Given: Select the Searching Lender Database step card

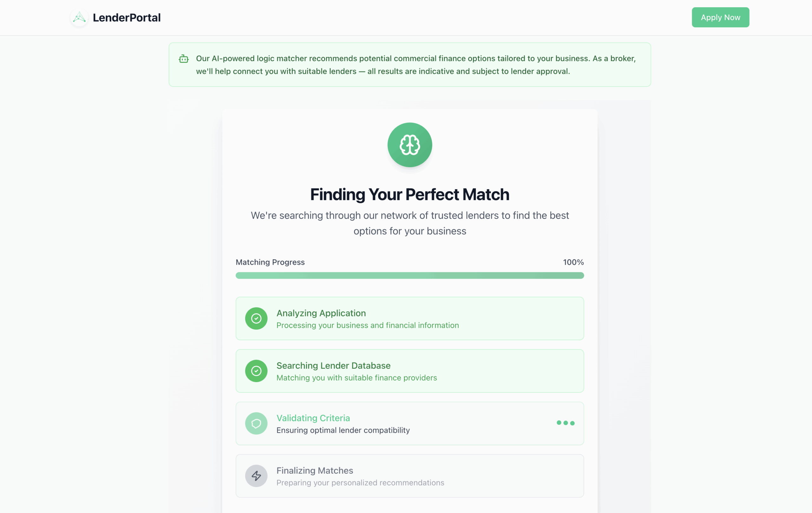Looking at the screenshot, I should (410, 371).
